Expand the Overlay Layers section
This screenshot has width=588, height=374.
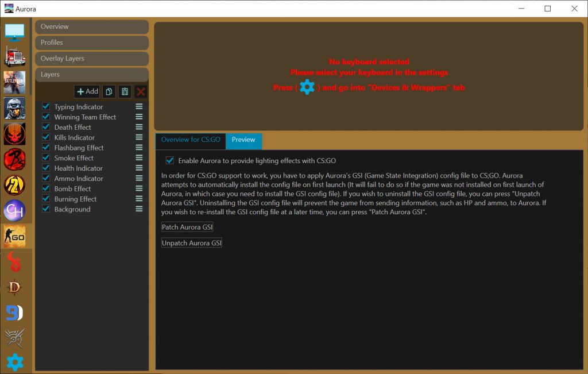coord(92,59)
